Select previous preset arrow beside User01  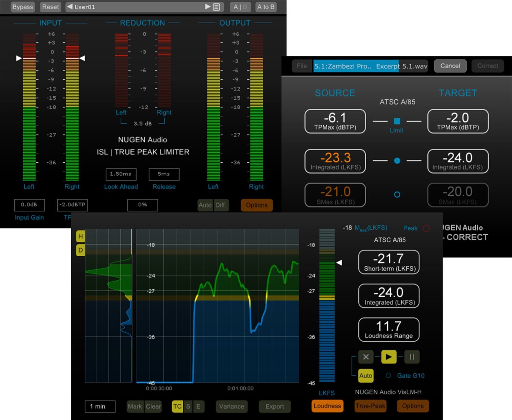click(70, 7)
